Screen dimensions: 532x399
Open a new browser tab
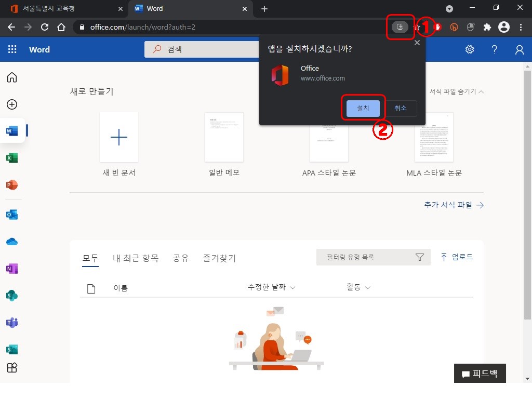point(264,9)
